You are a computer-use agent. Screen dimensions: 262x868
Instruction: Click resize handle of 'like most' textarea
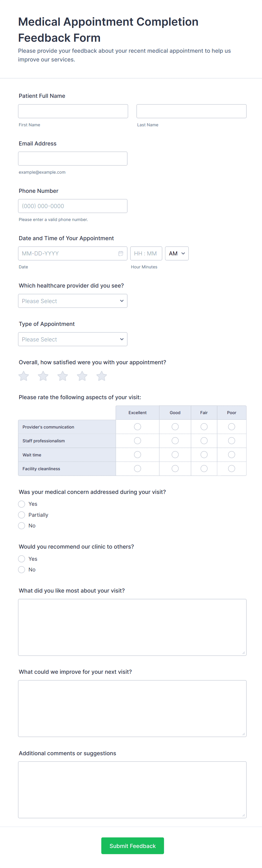tap(243, 653)
